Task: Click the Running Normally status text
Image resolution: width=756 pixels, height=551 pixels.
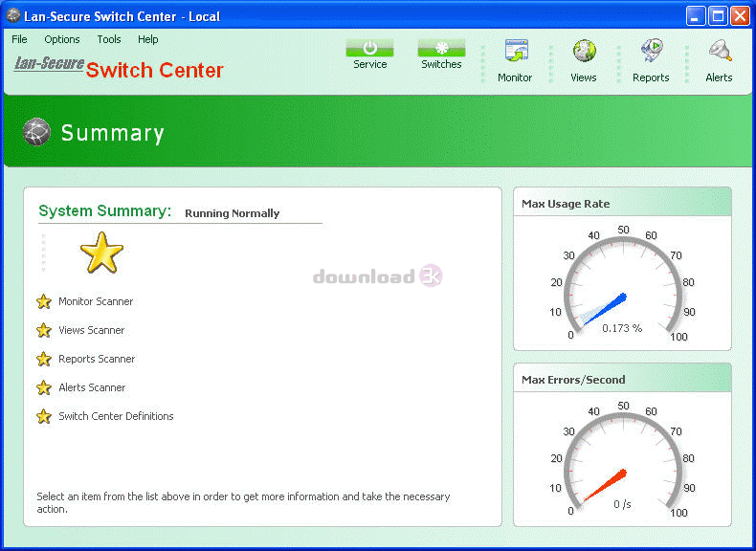Action: (232, 213)
